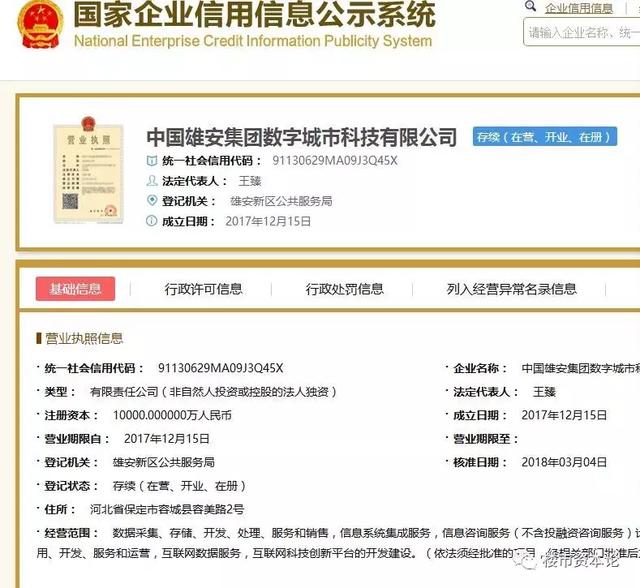Viewport: 640px width, 588px height.
Task: Click the credit code value in license info
Action: [220, 368]
